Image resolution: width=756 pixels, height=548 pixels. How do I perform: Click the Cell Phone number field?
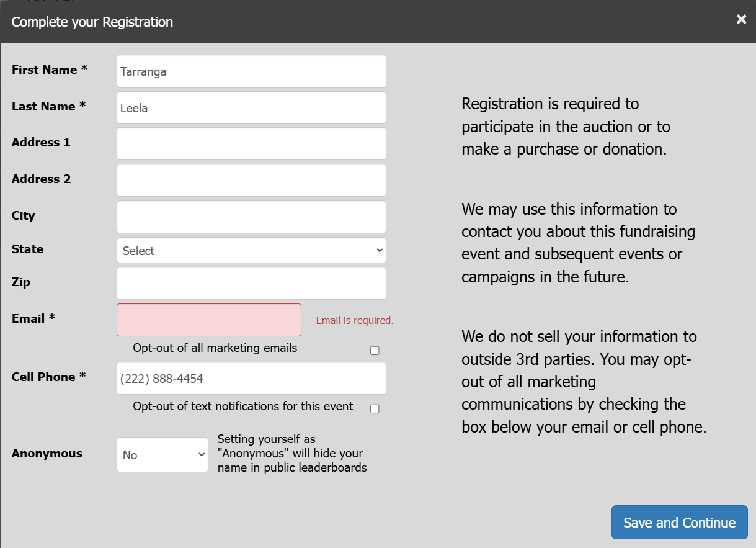251,379
